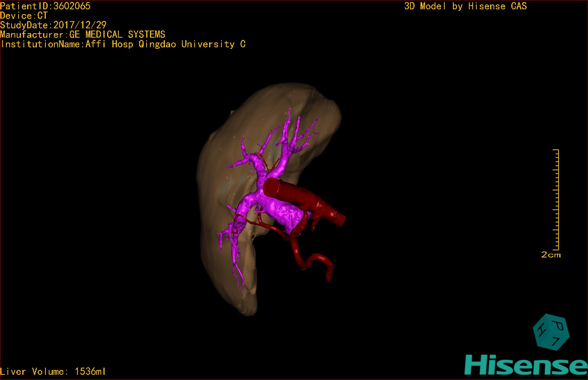Click the Device:CT label
588x380 pixels.
click(x=24, y=16)
